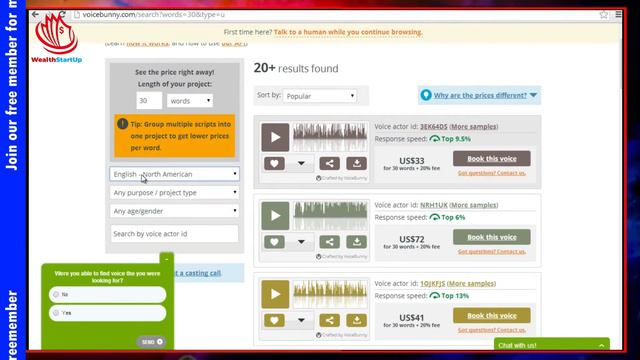Reload the browser page
The height and width of the screenshot is (360, 640).
point(62,14)
